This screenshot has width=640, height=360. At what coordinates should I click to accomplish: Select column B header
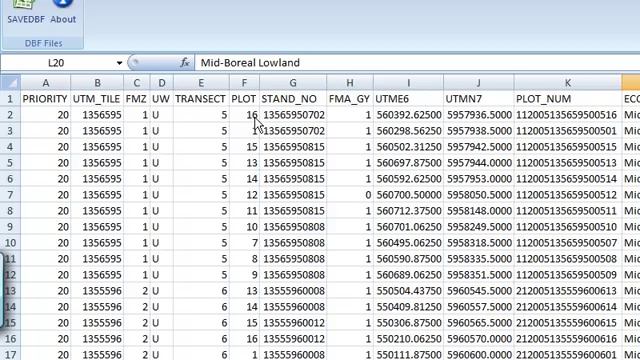click(x=97, y=83)
